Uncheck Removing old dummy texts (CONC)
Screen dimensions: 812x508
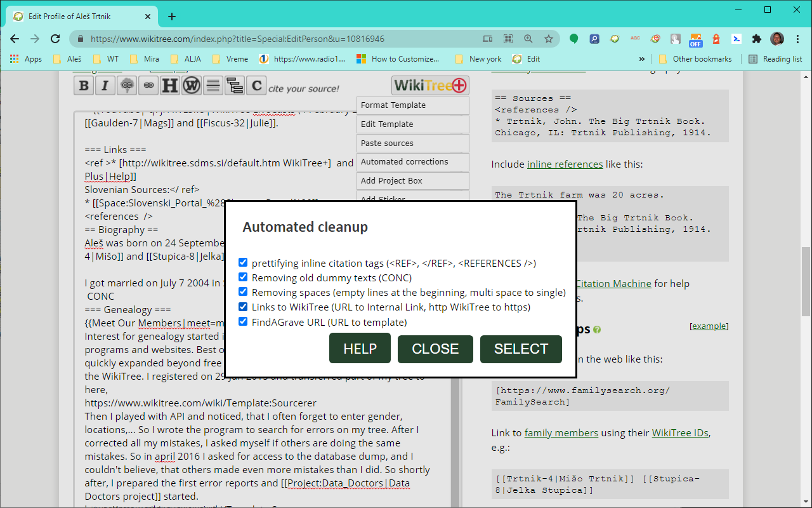click(243, 277)
